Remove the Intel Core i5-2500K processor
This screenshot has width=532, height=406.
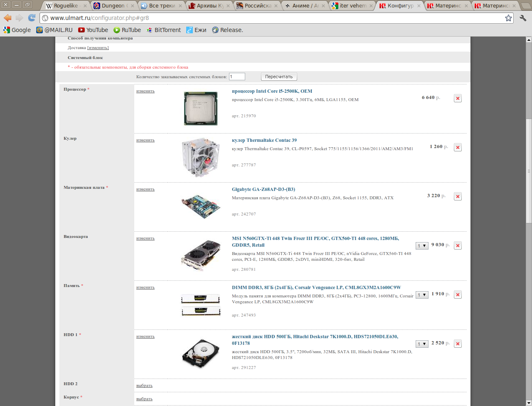pyautogui.click(x=458, y=99)
